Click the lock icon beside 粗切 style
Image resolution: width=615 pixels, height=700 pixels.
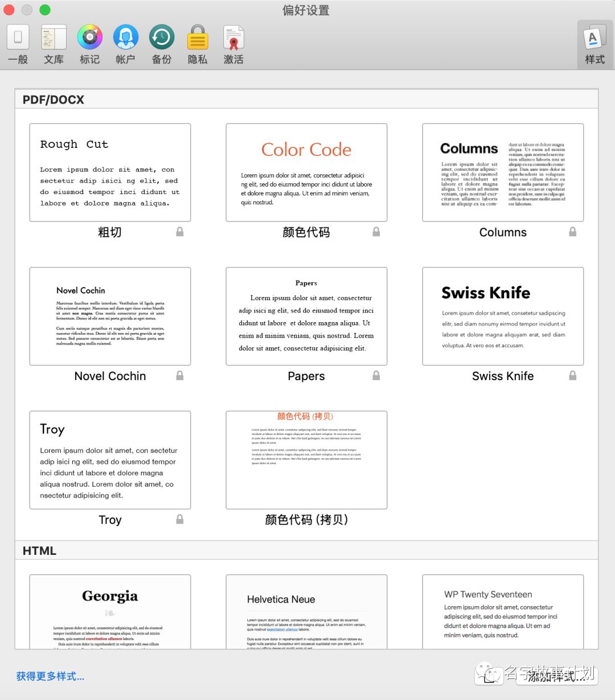[180, 232]
